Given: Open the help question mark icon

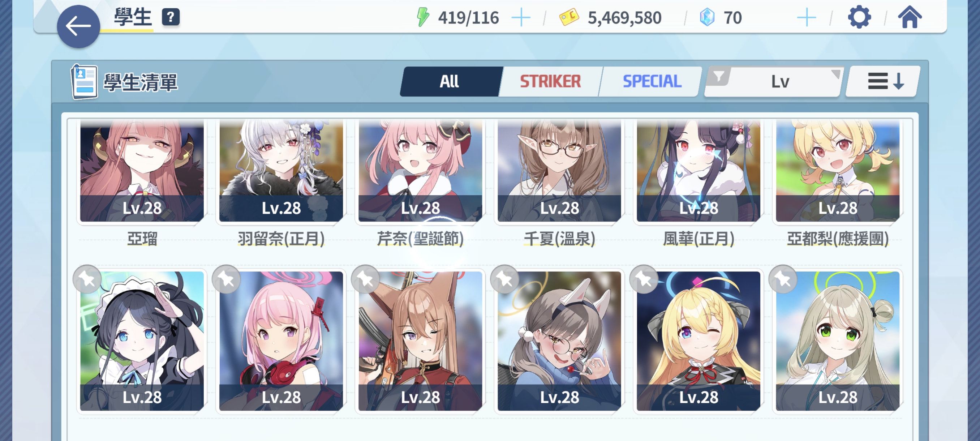Looking at the screenshot, I should [171, 17].
